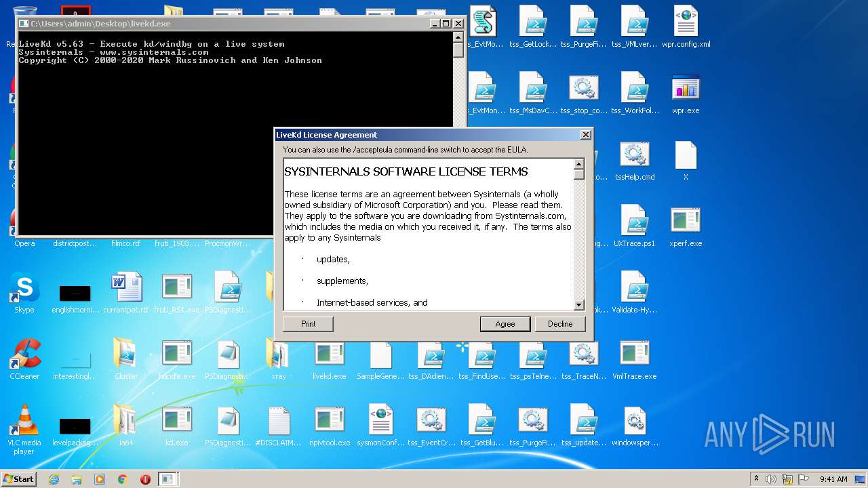Select the Skype desktop shortcut
868x488 pixels.
[24, 293]
